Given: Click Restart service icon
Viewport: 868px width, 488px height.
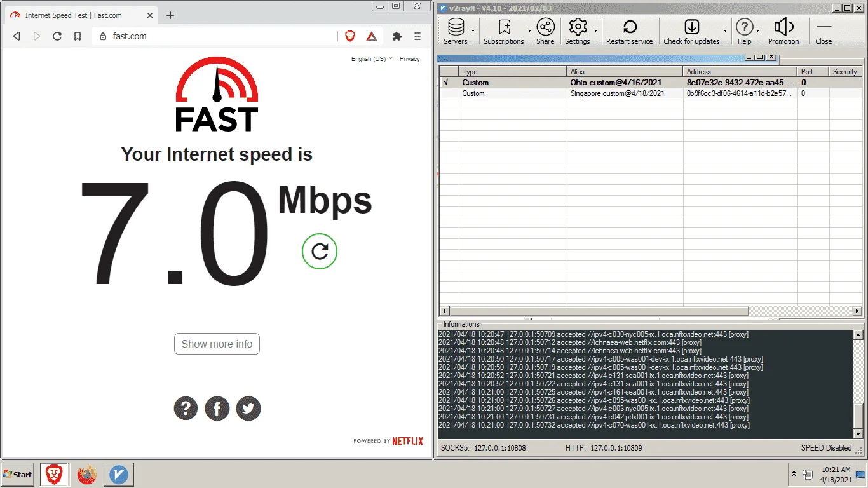Looking at the screenshot, I should (x=630, y=27).
